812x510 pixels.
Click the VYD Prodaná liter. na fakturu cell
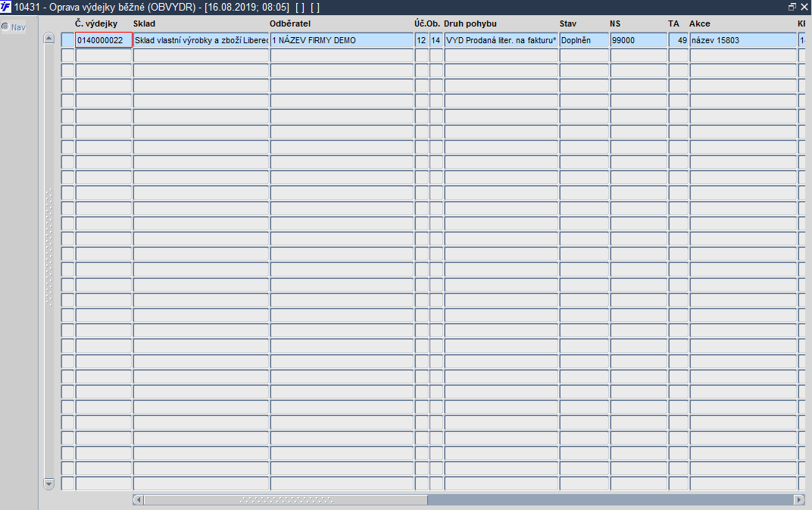coord(501,40)
